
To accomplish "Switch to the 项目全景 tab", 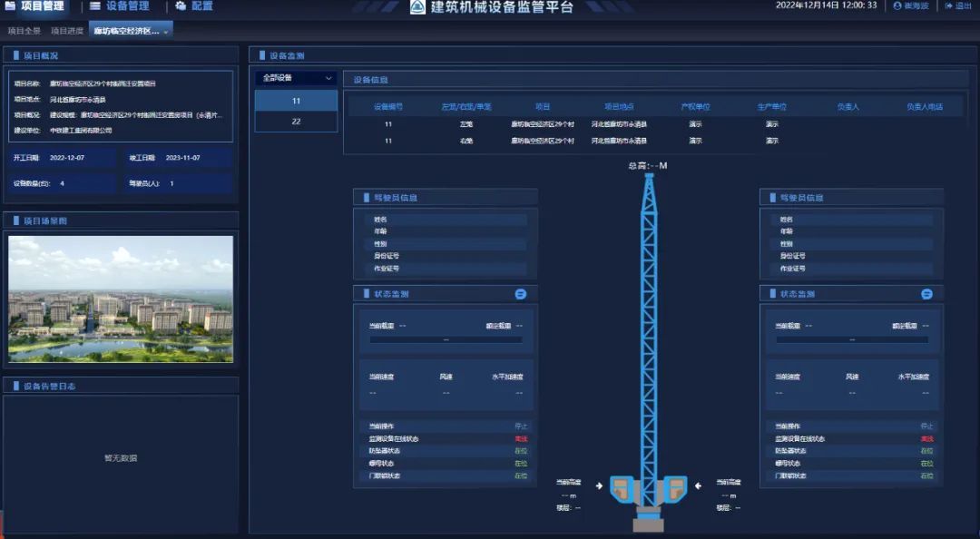I will click(x=24, y=31).
